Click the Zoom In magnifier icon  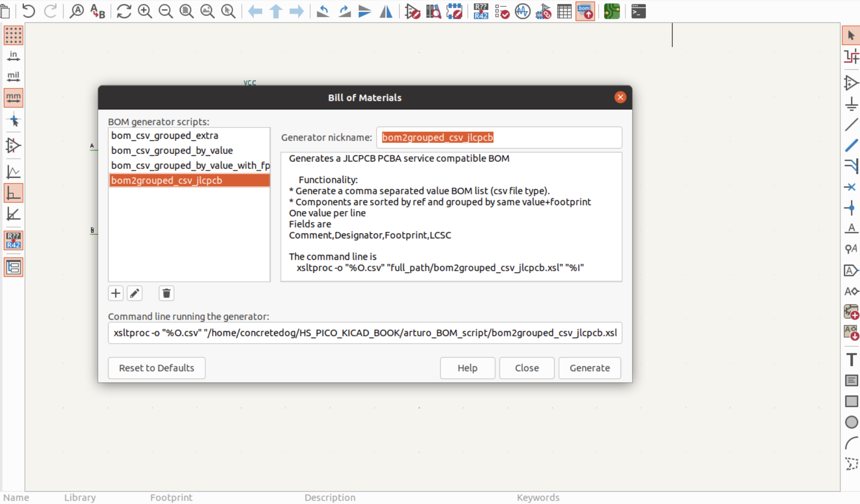(x=145, y=11)
